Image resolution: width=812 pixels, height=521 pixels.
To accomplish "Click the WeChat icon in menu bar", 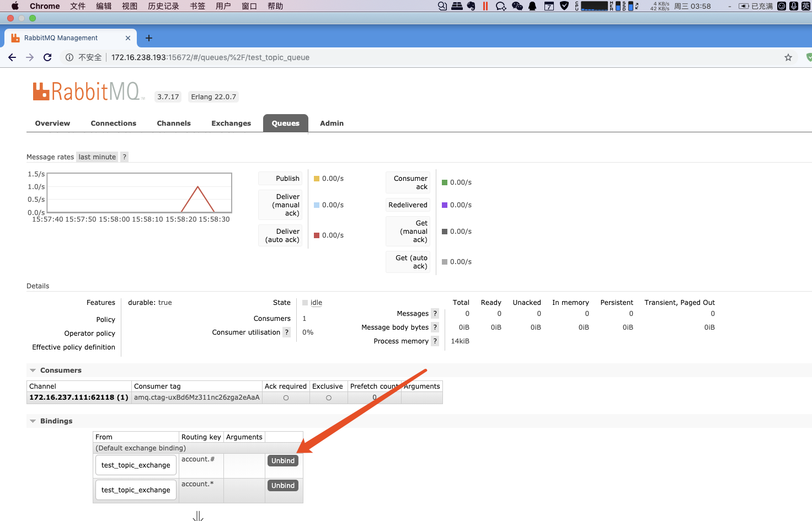I will tap(517, 6).
